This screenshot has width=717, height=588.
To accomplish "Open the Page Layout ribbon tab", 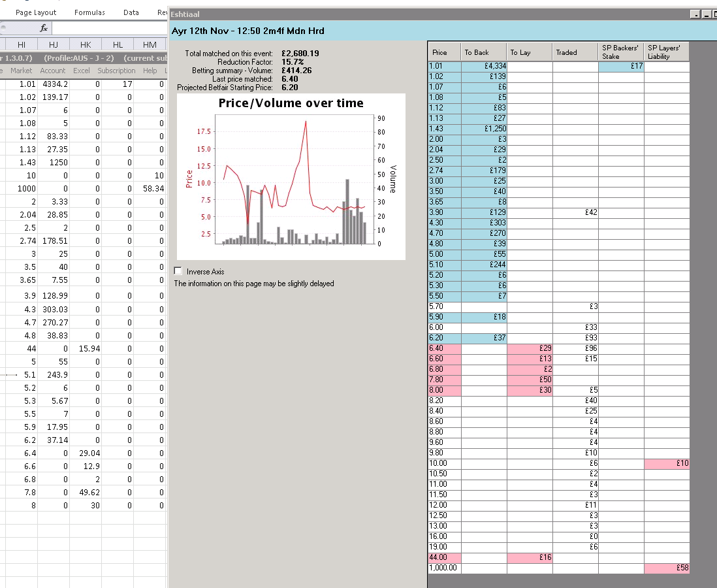I will click(36, 12).
